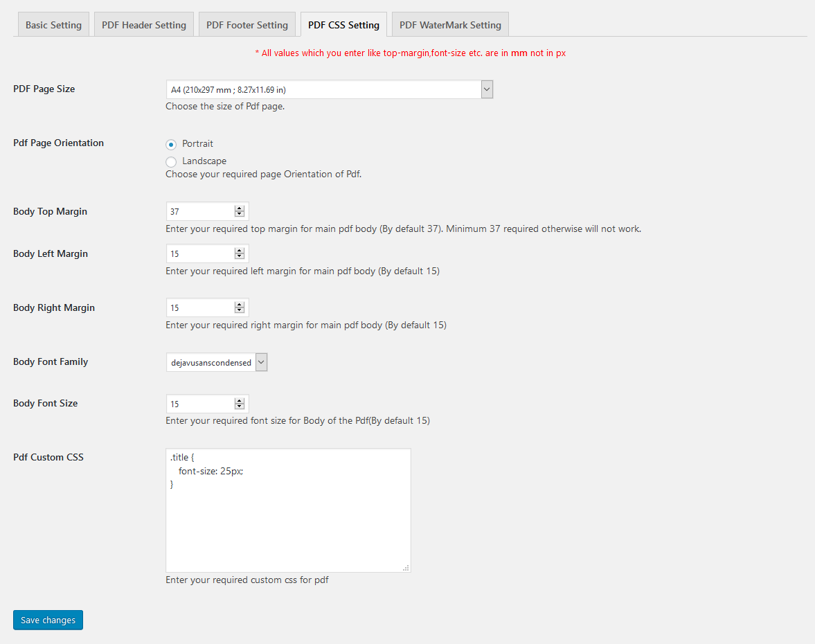This screenshot has width=815, height=644.
Task: Select the PDF CSS Setting tab
Action: click(343, 25)
